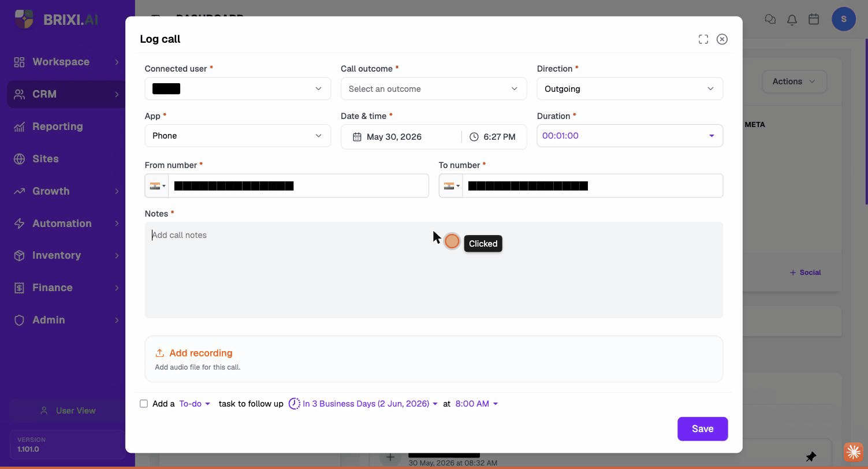
Task: Click the upload icon beside Add recording
Action: click(x=160, y=353)
